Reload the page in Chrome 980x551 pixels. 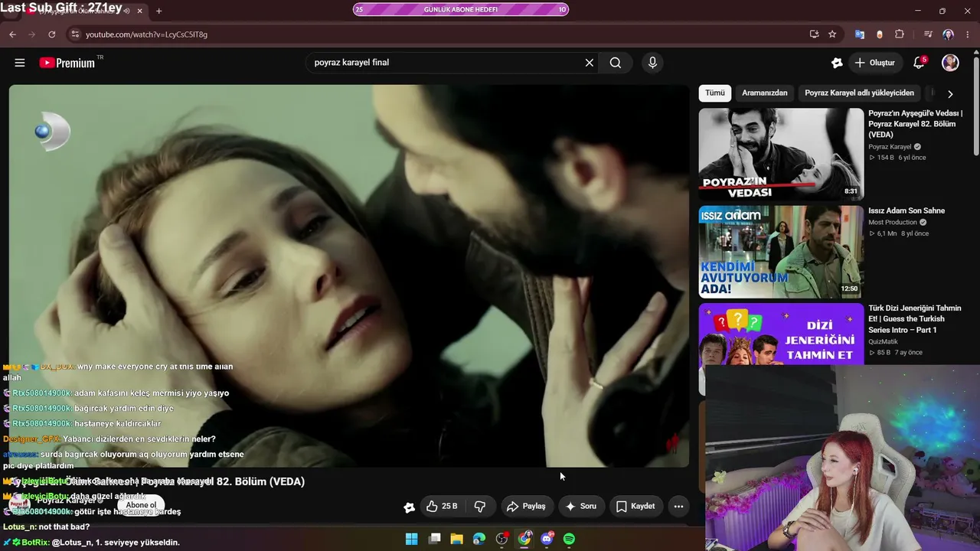(x=52, y=34)
